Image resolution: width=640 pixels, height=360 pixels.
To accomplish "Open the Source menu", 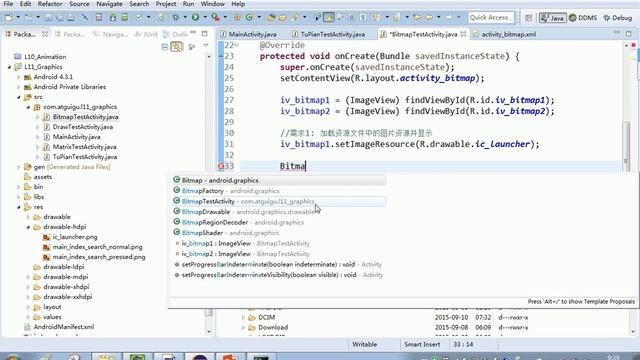I will (79, 4).
